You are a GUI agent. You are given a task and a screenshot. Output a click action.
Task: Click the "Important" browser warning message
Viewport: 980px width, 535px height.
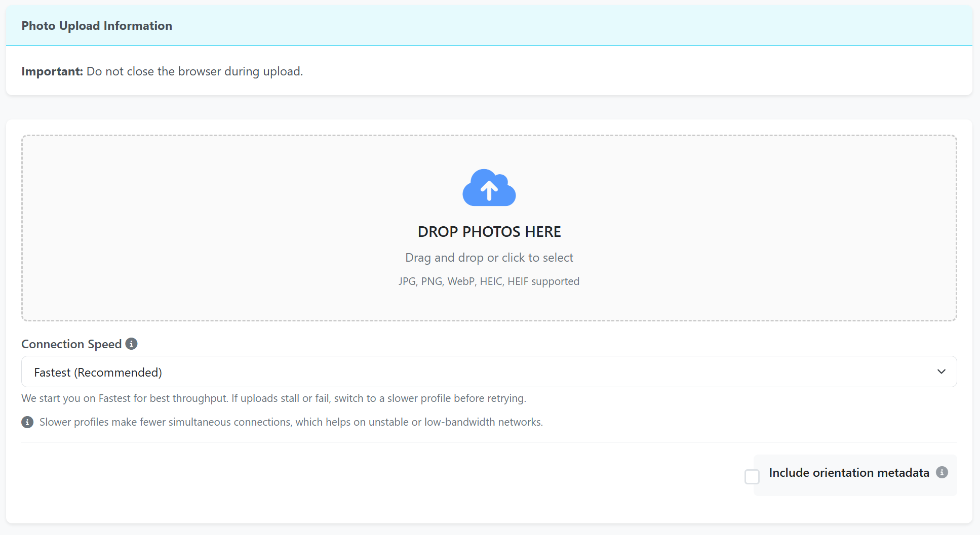pyautogui.click(x=162, y=71)
